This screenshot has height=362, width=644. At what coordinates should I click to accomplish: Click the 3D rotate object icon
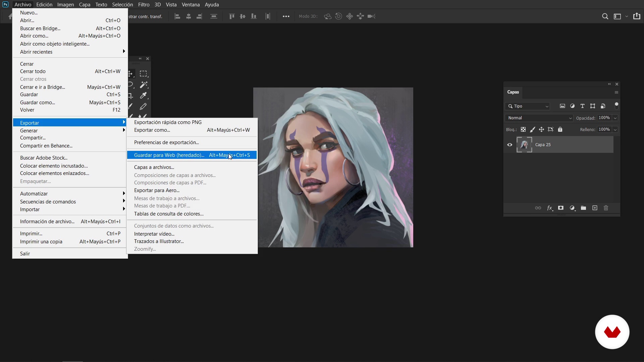(328, 16)
